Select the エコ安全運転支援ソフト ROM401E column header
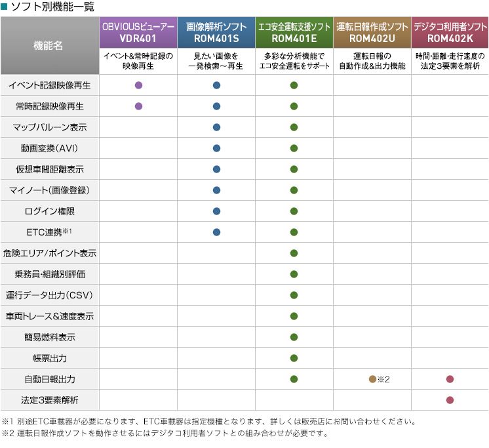 point(294,32)
